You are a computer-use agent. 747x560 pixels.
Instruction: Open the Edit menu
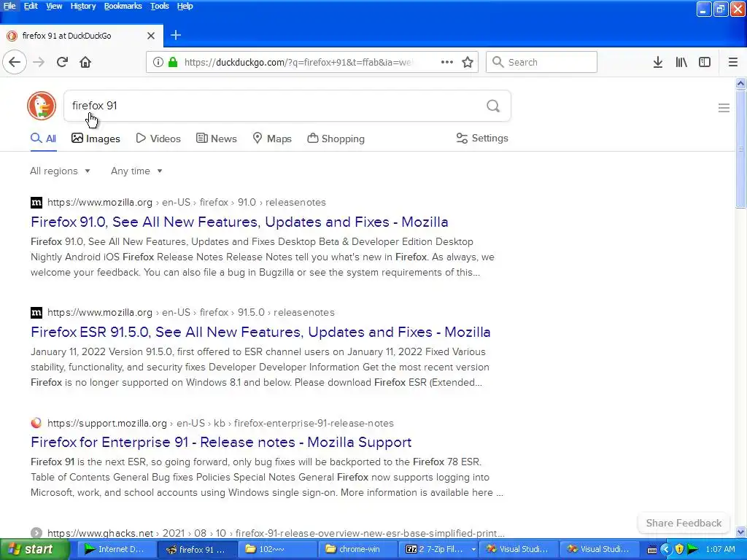[31, 6]
